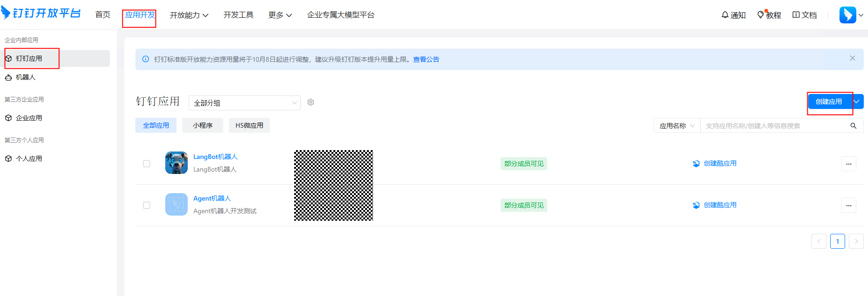The width and height of the screenshot is (868, 296).
Task: Switch to the H5微应用 filter tab
Action: click(x=249, y=125)
